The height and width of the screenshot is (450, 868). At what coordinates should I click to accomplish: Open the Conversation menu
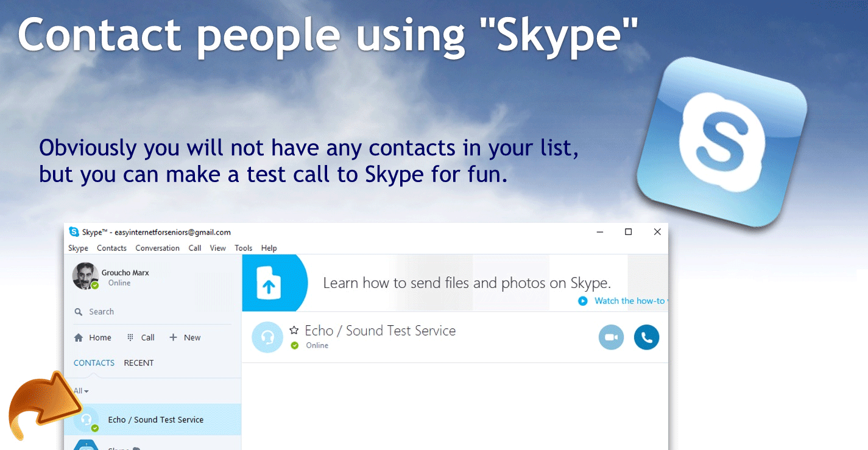(x=157, y=248)
